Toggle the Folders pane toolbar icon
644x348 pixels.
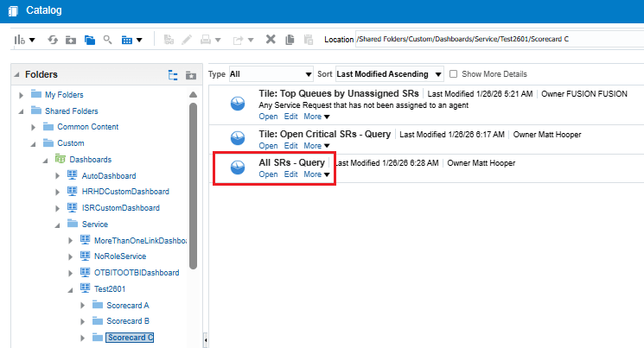coord(90,40)
